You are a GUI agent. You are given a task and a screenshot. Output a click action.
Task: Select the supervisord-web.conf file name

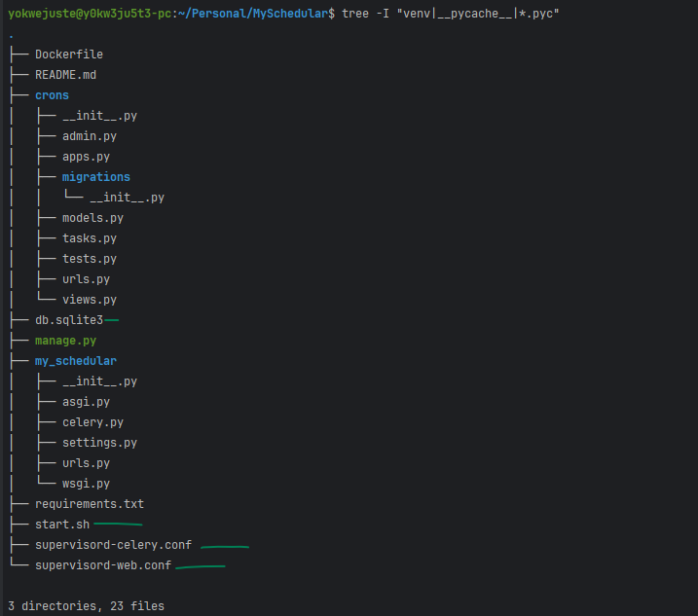[103, 565]
